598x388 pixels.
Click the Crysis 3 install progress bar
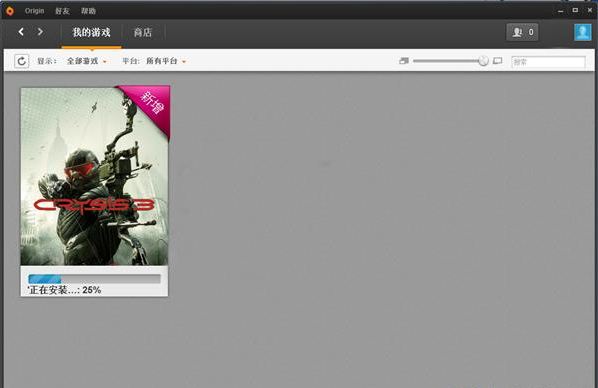[x=94, y=279]
